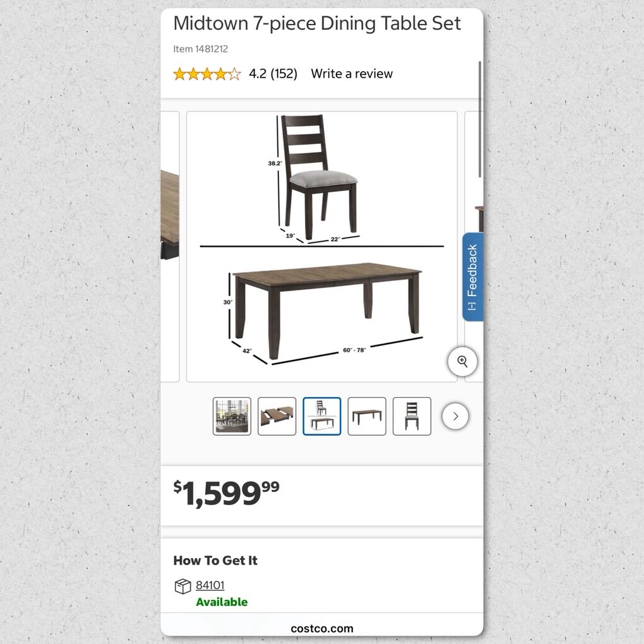Click the Midtown 7-piece Dining Table Set title

pos(317,23)
